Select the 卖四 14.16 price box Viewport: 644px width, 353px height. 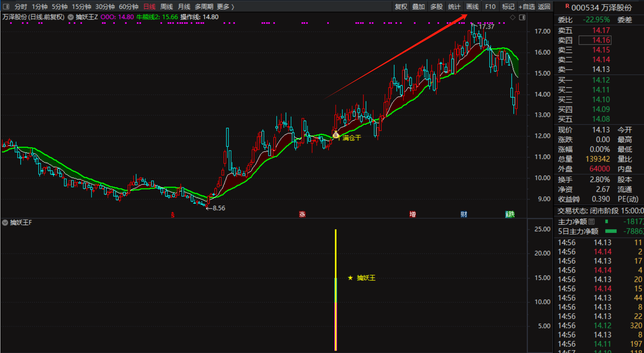[595, 40]
